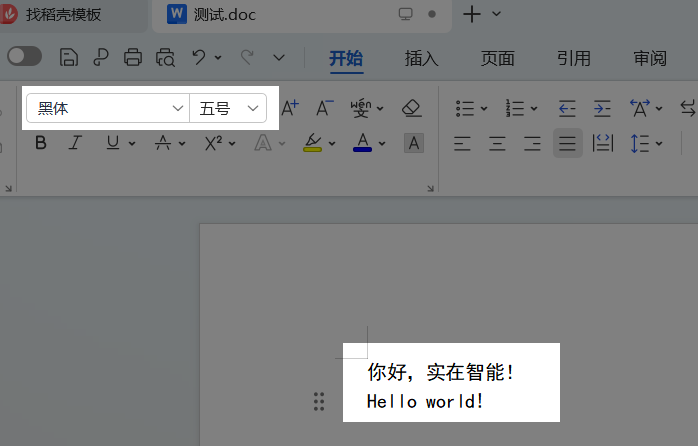Screen dimensions: 698x446
Task: Click the Save document icon
Action: 69,57
